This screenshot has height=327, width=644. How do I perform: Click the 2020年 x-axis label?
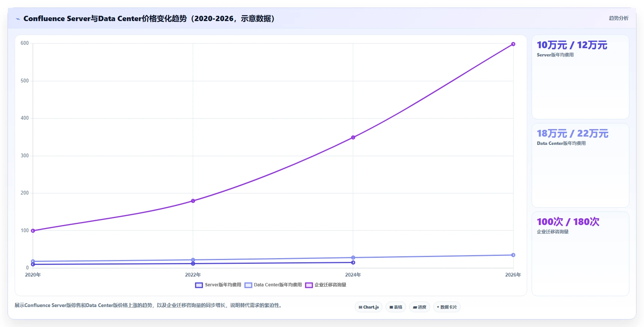(33, 275)
